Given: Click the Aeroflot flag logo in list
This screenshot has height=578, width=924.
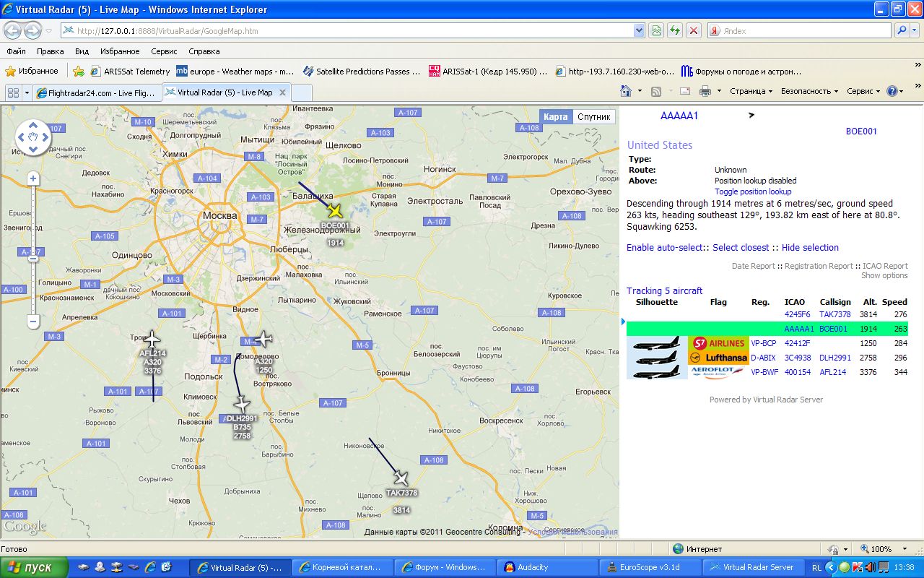Looking at the screenshot, I should pos(718,372).
